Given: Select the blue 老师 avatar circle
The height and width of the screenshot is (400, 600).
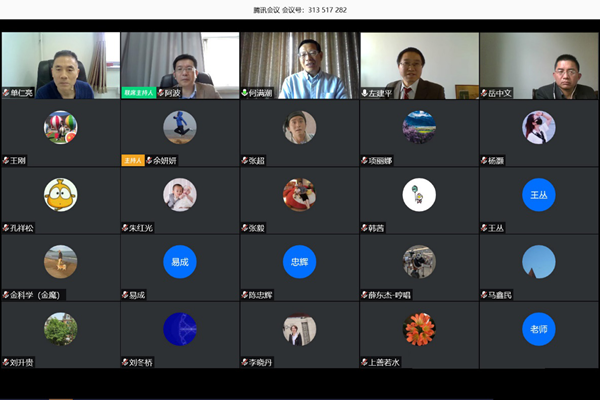Looking at the screenshot, I should pos(539,328).
